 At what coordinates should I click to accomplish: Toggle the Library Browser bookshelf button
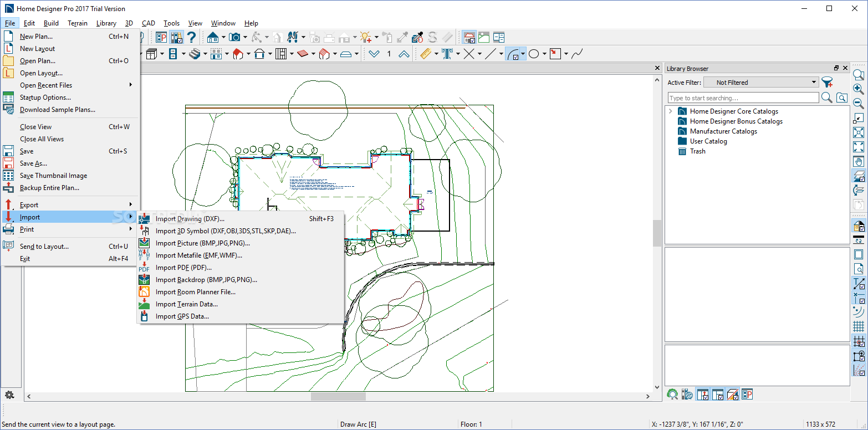pyautogui.click(x=177, y=37)
